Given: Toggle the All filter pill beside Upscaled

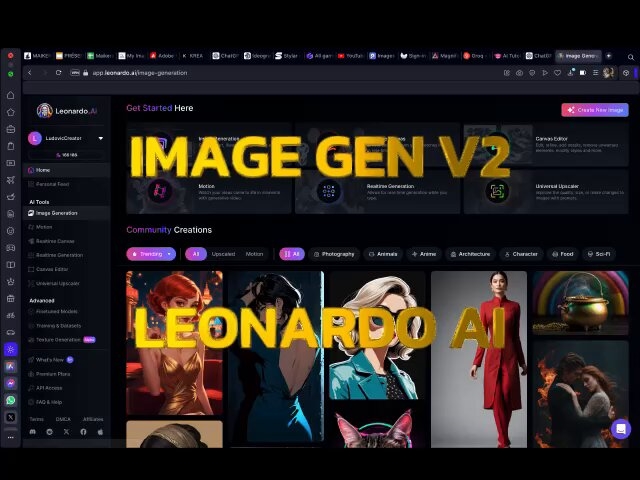Looking at the screenshot, I should click(196, 254).
